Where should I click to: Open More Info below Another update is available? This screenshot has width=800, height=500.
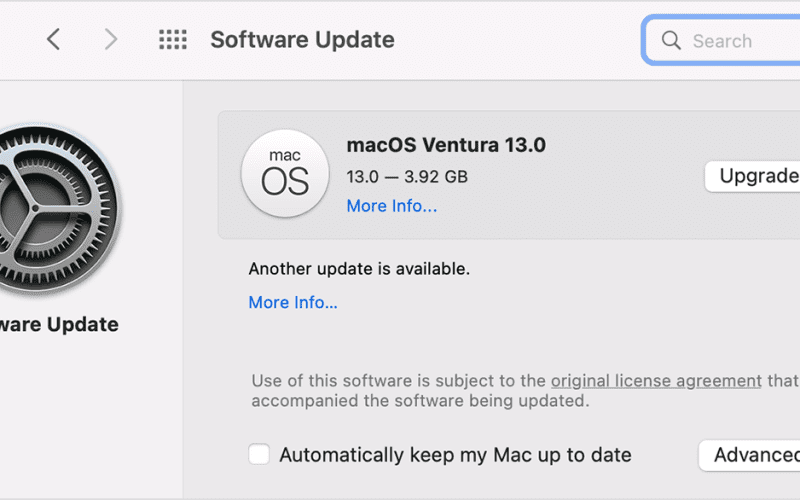[x=293, y=302]
